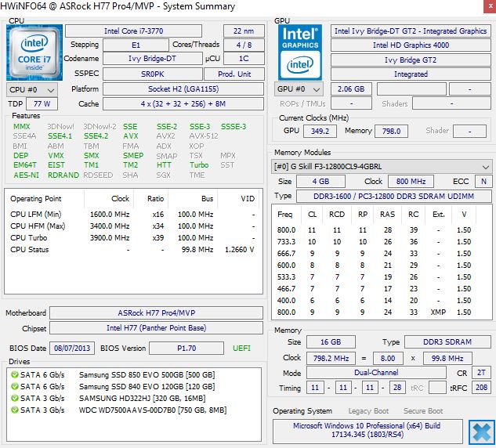The height and width of the screenshot is (448, 496).
Task: Select the WDC WD7500AAVS-00D7B0 drive row
Action: tap(133, 410)
